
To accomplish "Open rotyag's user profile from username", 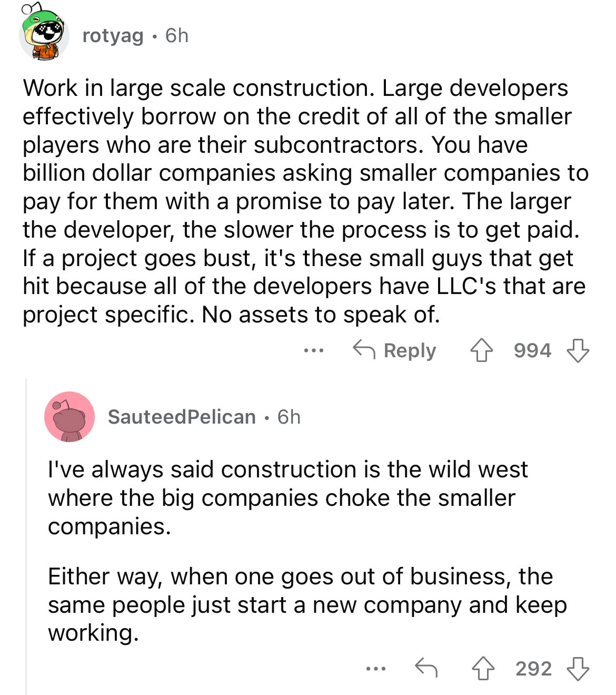I will pos(113,36).
